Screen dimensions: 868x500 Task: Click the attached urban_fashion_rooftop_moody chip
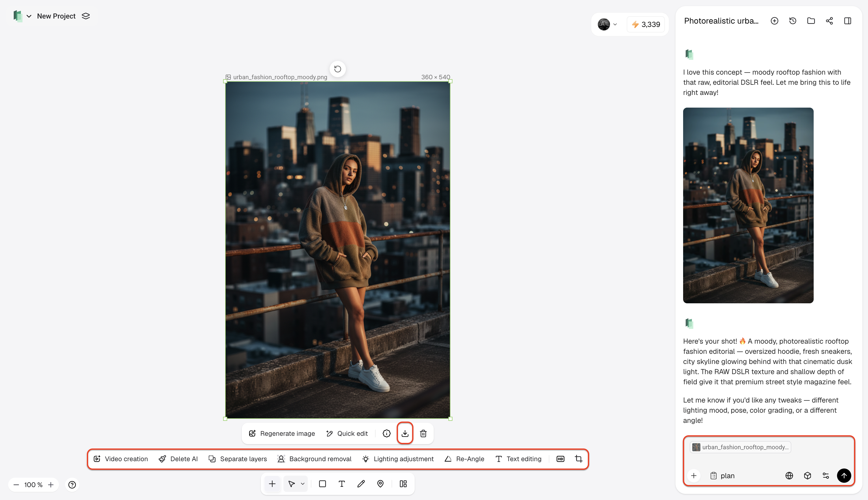(740, 447)
